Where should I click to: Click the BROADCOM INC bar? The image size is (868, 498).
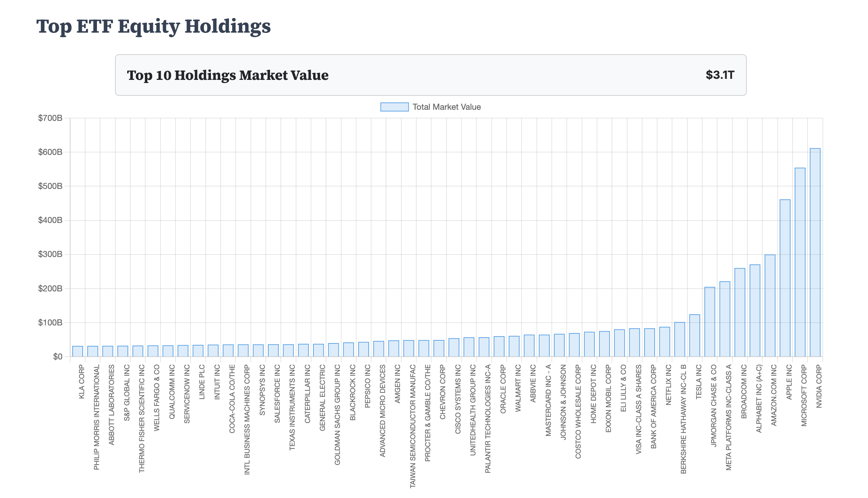click(x=740, y=312)
